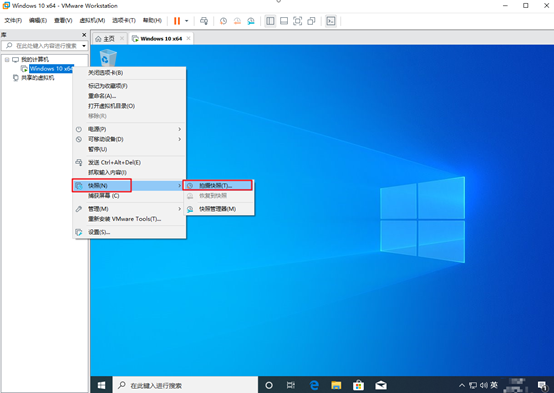Select Windows 10 x64 in the library tree
Viewport: 554px width, 393px height.
(51, 69)
